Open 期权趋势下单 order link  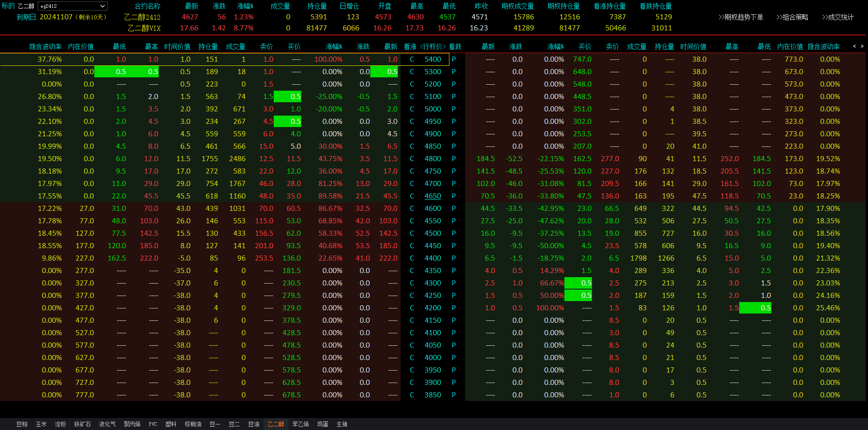click(x=741, y=17)
